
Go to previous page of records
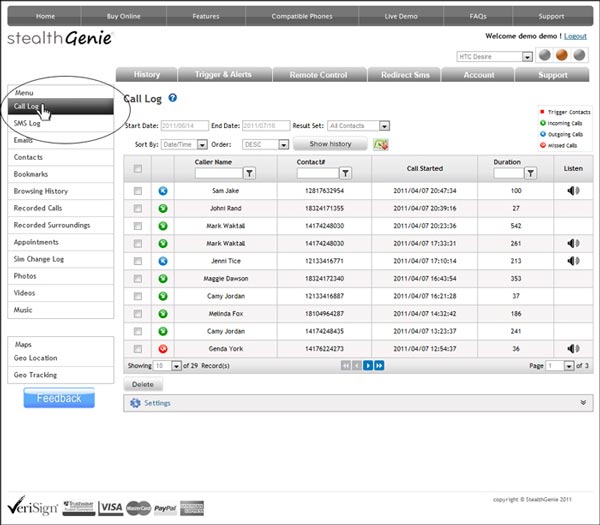357,365
